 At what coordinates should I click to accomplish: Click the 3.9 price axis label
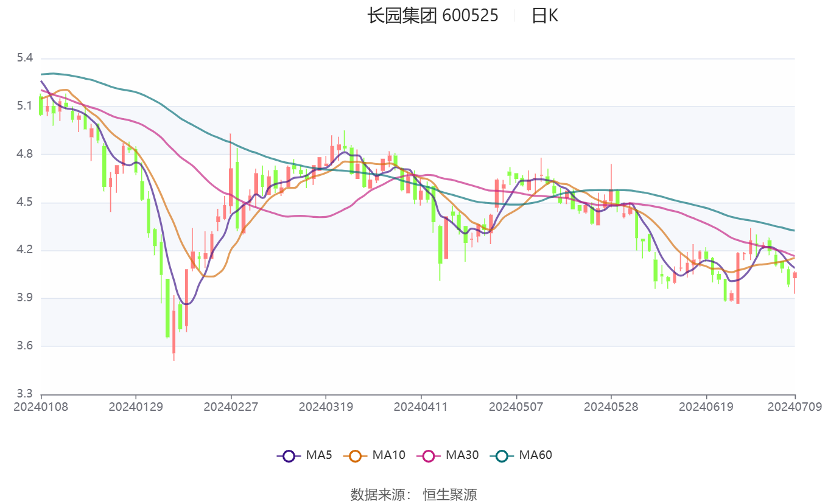click(24, 298)
